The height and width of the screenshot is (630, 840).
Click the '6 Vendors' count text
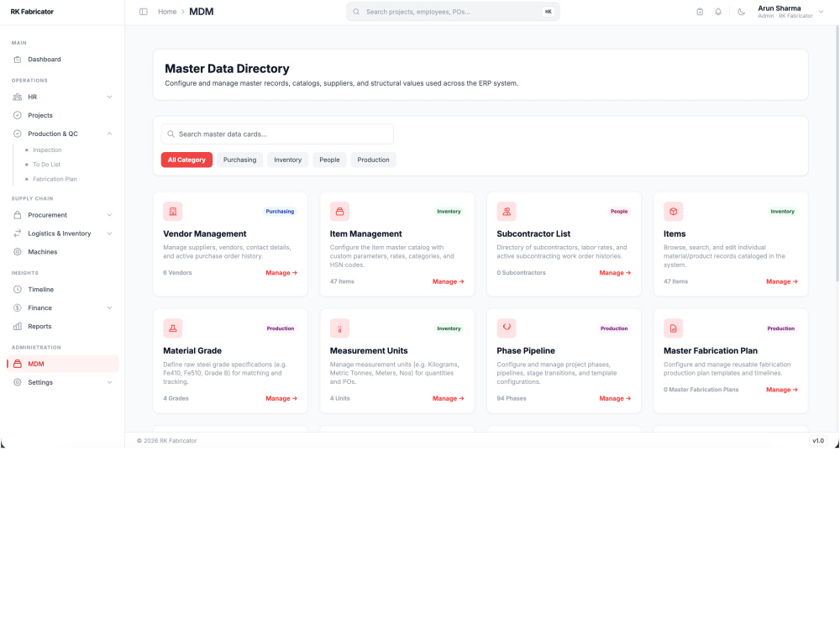click(x=177, y=273)
